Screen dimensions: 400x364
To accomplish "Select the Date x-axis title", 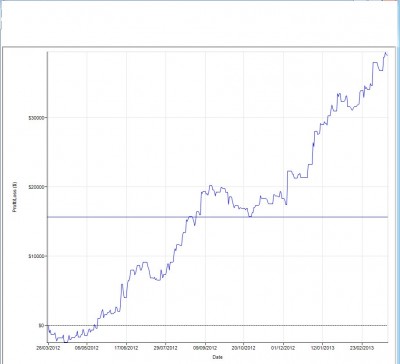I will (x=217, y=357).
